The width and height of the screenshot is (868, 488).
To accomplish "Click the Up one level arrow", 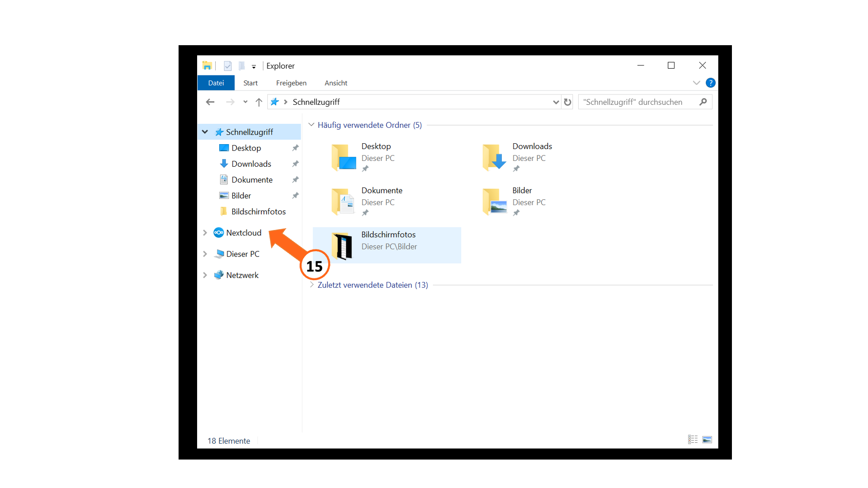I will (259, 102).
